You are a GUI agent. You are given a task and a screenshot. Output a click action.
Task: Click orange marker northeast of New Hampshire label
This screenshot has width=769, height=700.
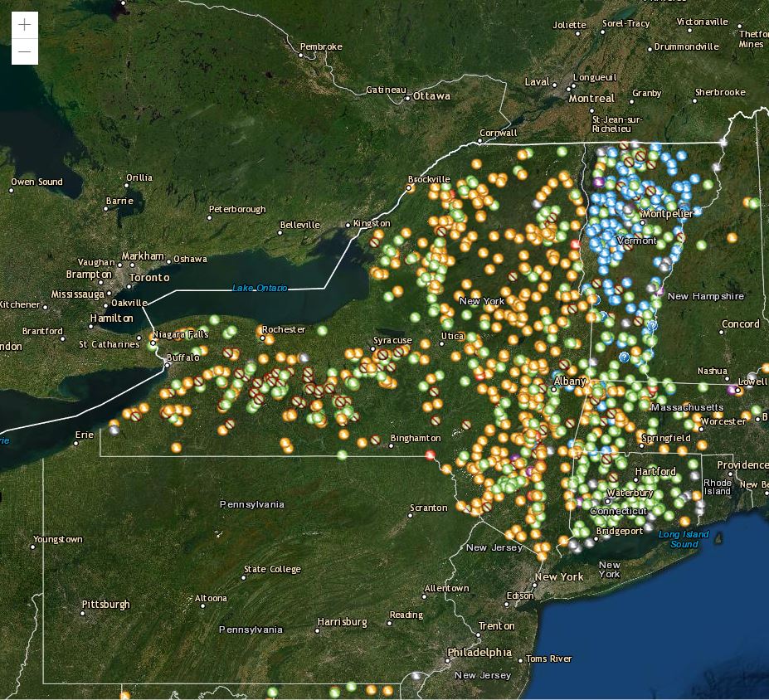pyautogui.click(x=732, y=238)
